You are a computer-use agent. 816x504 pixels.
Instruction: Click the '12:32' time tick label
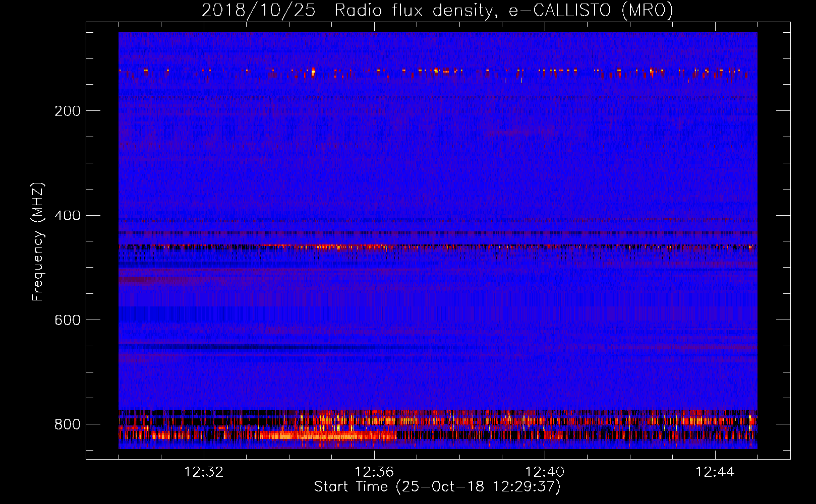pyautogui.click(x=204, y=472)
